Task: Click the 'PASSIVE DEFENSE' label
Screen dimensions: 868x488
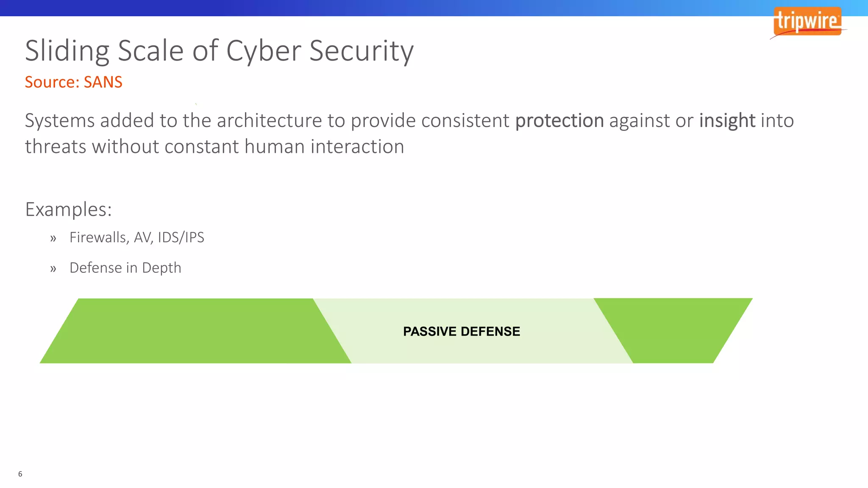Action: [x=461, y=331]
